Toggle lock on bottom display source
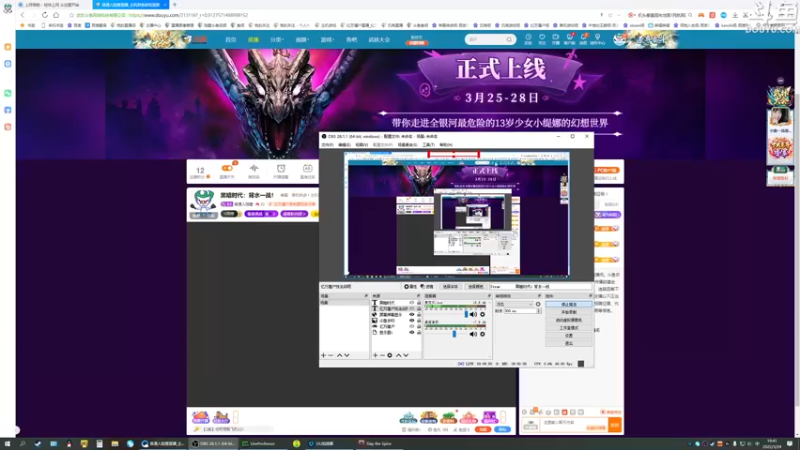The image size is (800, 450). (419, 333)
